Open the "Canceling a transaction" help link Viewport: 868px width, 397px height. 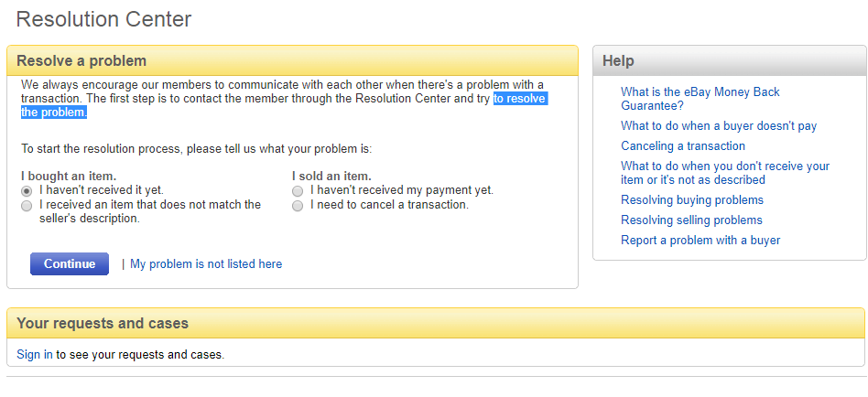pos(682,146)
